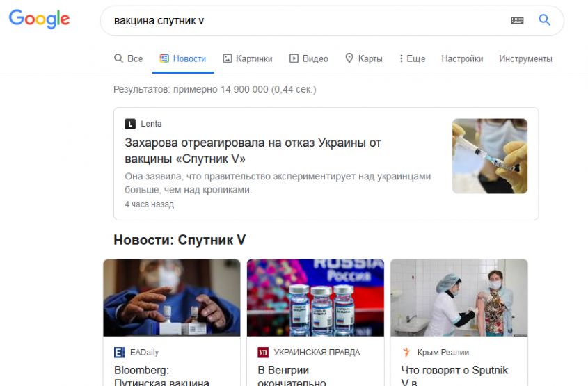The height and width of the screenshot is (386, 588).
Task: Click the syringe thumbnail in Lenta article
Action: coord(489,156)
